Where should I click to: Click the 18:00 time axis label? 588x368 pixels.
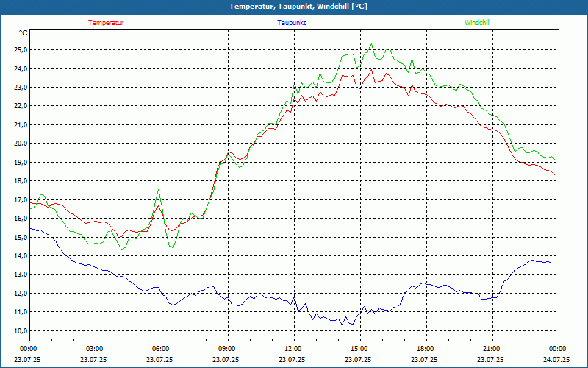[x=424, y=349]
